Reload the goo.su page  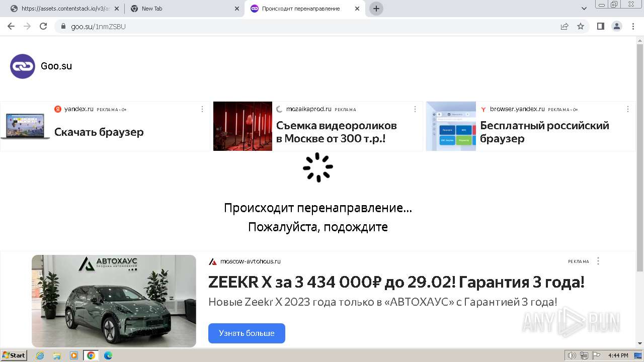click(43, 26)
